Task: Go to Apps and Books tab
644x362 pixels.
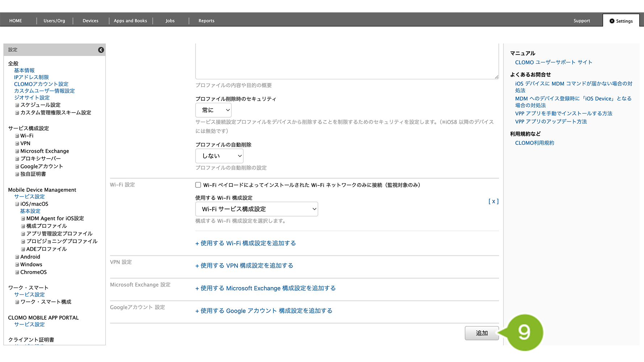Action: coord(130,21)
